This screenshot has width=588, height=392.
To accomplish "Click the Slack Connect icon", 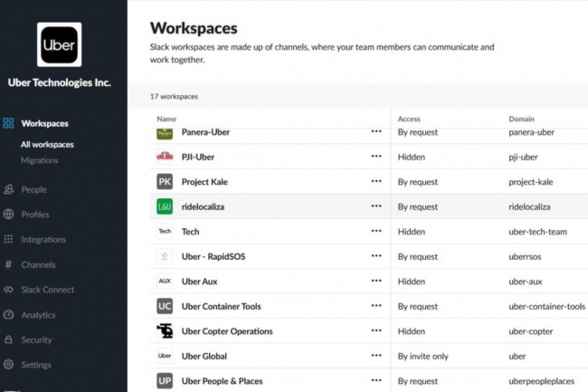I will [x=9, y=290].
